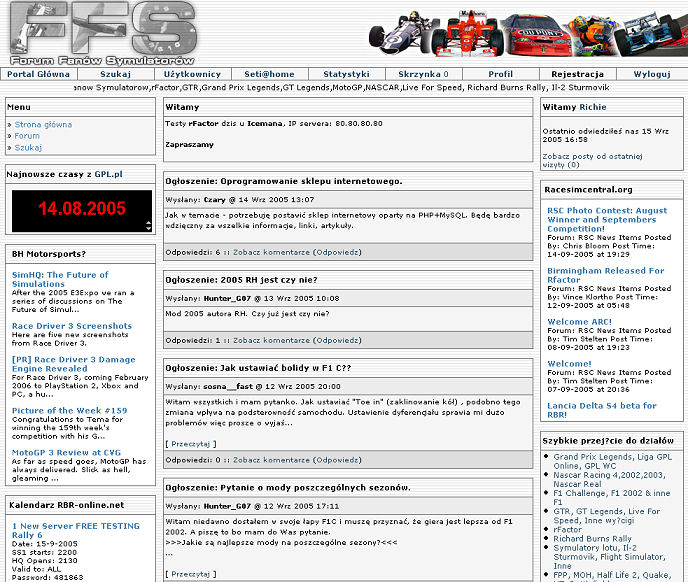Click server IP 80.80.80.80 text
Screen dimensions: 688x582
(x=358, y=124)
